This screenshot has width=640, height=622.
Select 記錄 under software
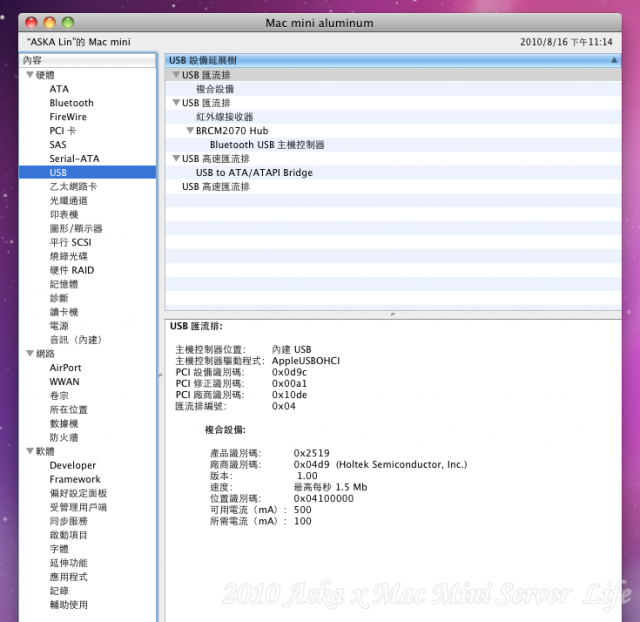[59, 591]
